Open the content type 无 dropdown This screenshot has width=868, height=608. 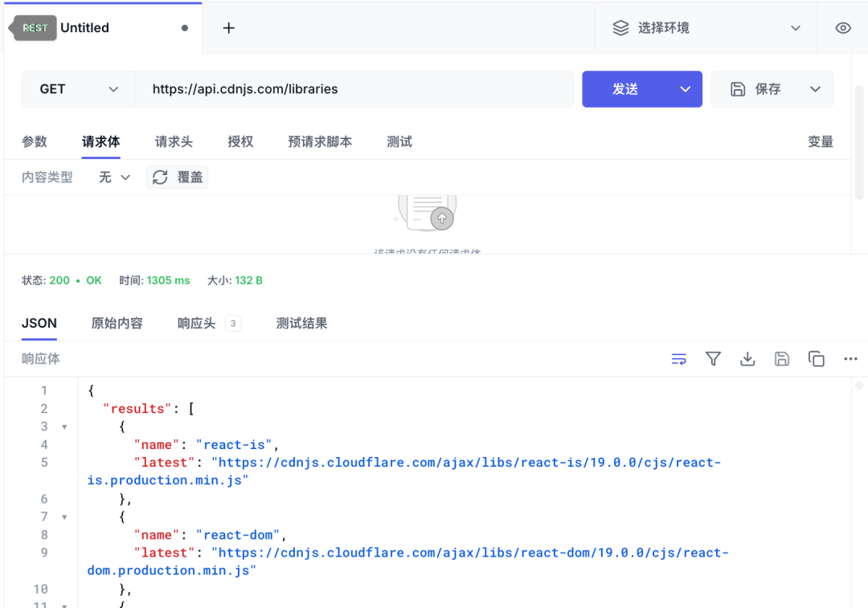[x=113, y=177]
